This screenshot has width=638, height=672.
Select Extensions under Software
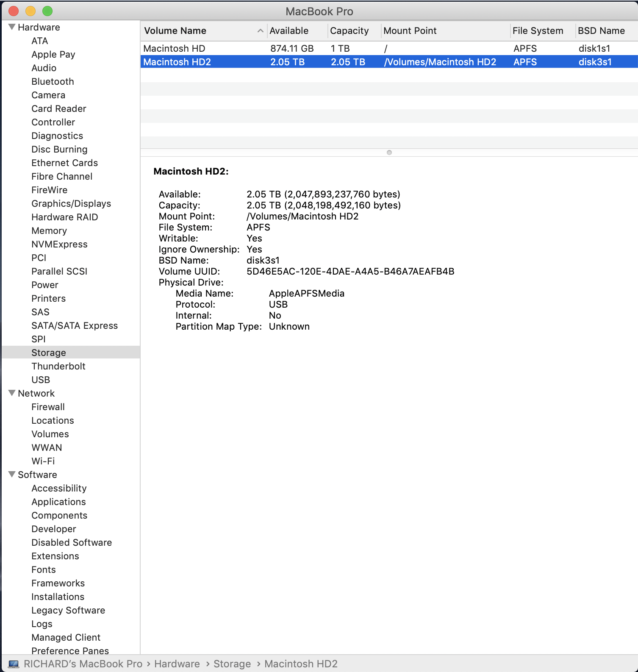(x=55, y=556)
